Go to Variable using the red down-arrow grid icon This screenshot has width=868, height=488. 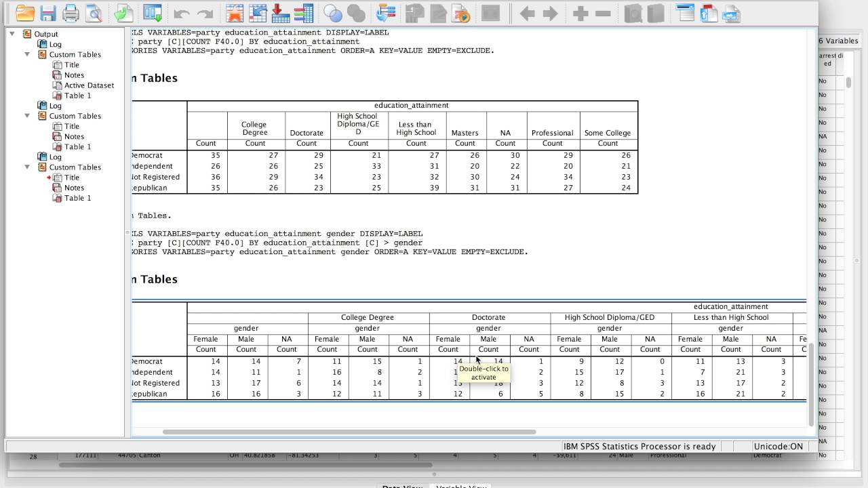(280, 13)
